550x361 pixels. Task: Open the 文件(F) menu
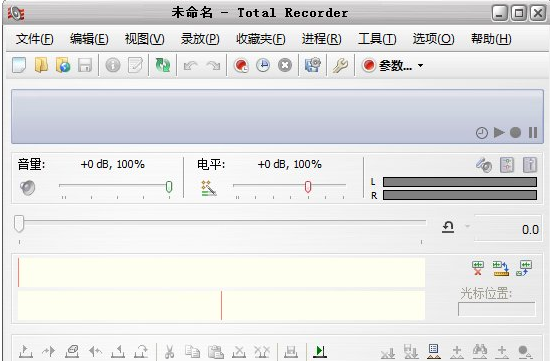(34, 39)
